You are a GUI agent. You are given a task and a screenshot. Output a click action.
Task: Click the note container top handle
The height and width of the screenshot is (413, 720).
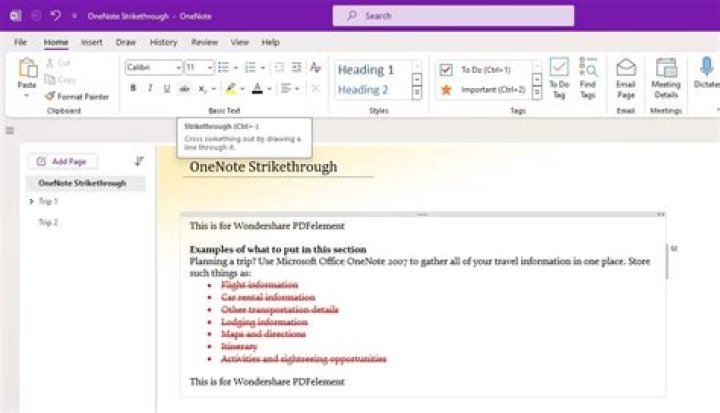point(422,214)
